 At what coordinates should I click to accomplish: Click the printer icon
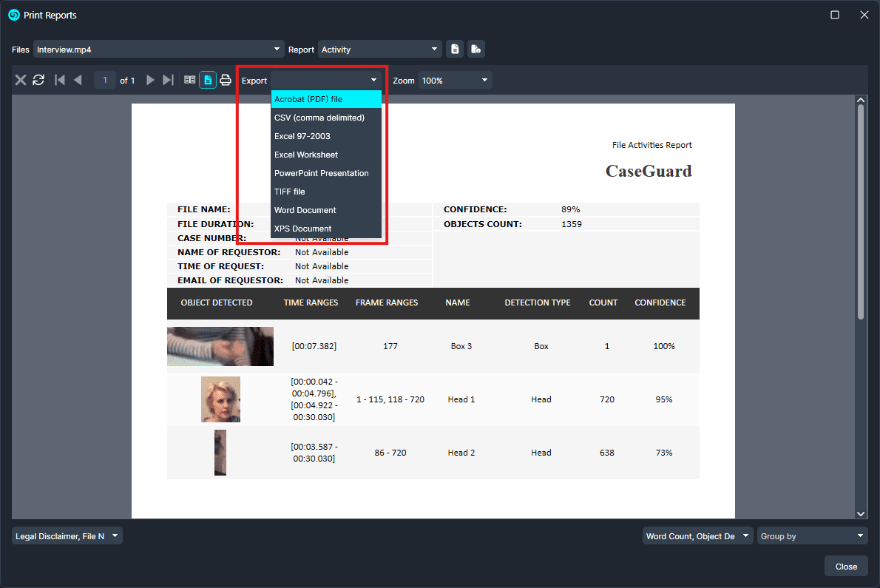tap(226, 80)
